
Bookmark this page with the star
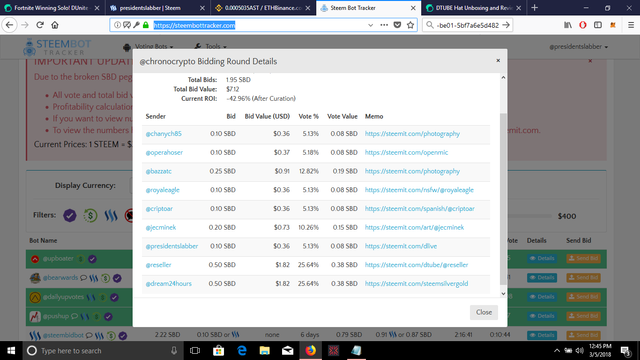410,25
